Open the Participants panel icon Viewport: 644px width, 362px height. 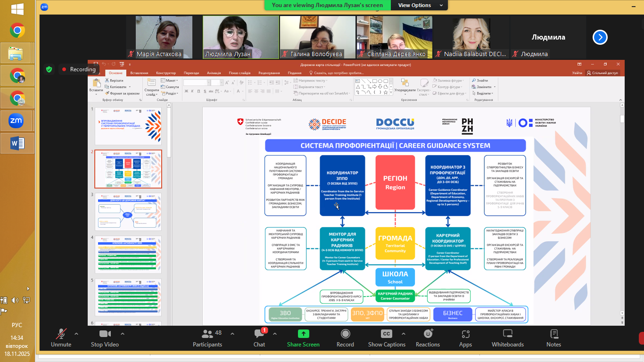pos(207,334)
